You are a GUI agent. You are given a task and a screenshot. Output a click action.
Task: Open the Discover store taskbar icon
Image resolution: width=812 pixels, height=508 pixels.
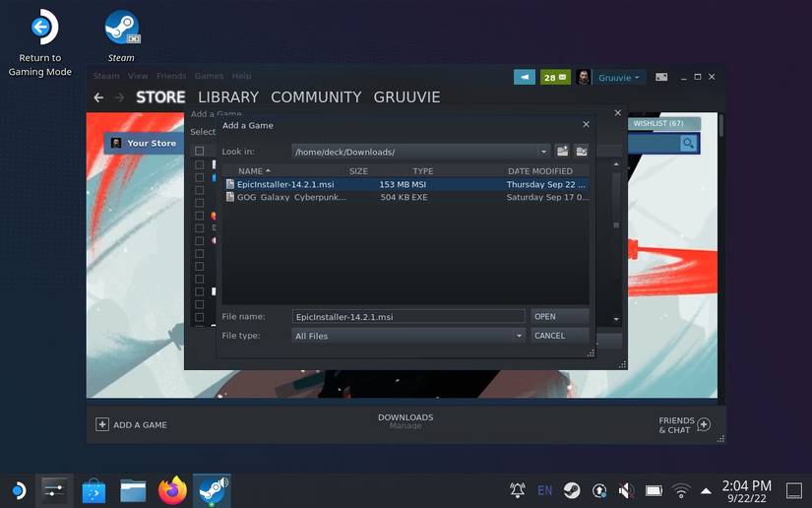point(94,490)
